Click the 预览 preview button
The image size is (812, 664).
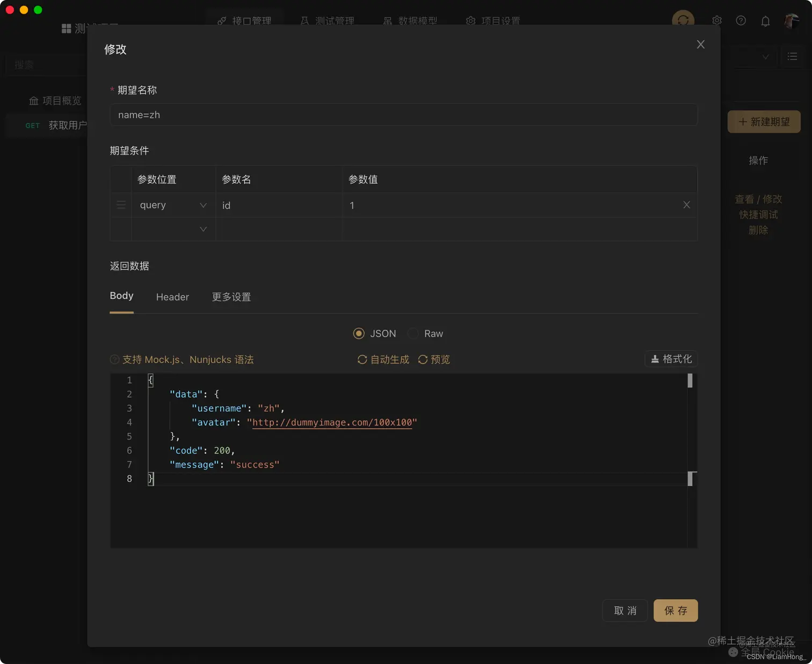[434, 360]
